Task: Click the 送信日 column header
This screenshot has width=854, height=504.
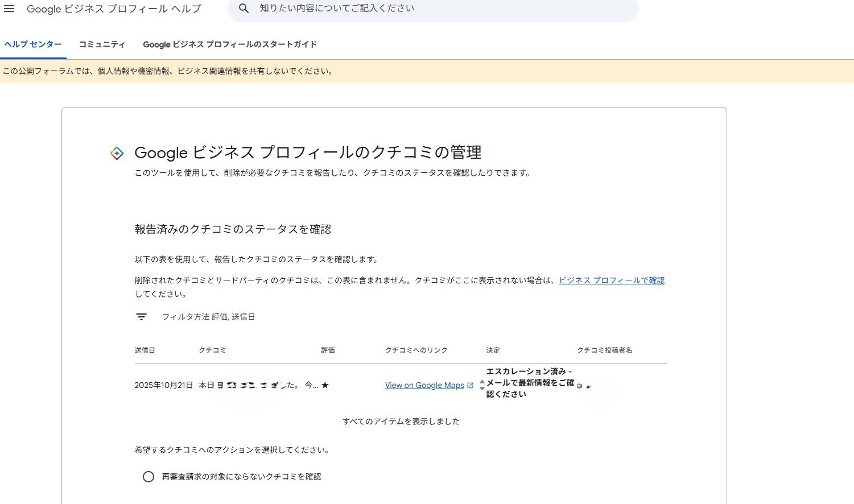Action: click(x=145, y=350)
